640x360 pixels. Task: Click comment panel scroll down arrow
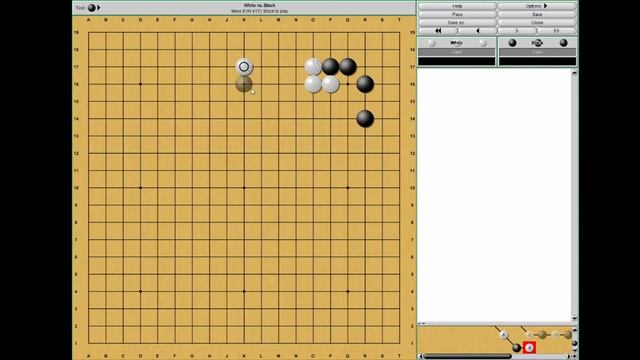coord(574,318)
